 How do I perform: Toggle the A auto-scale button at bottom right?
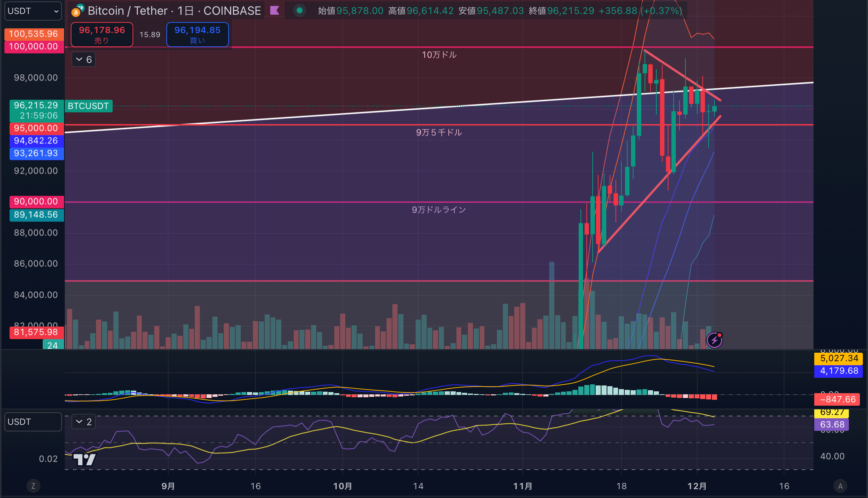pos(840,486)
